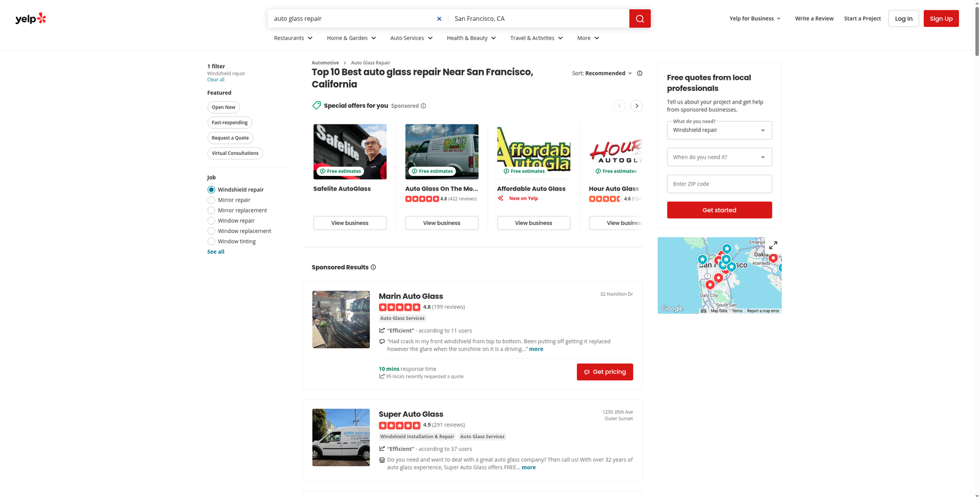This screenshot has width=980, height=500.
Task: Click the San Francisco, CA location field
Action: coord(539,18)
